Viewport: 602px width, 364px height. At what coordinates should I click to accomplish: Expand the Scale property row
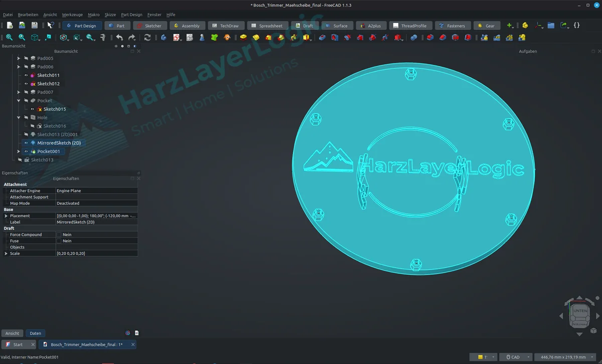pos(6,253)
